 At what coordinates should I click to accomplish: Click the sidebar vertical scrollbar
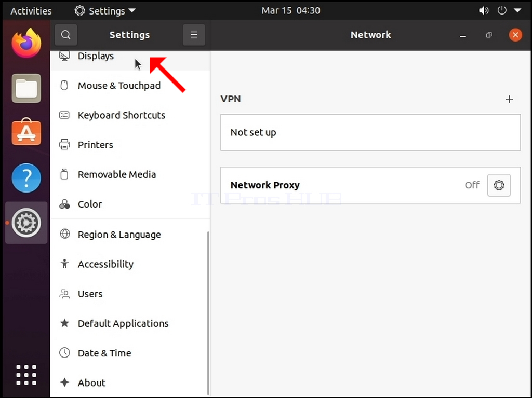208,313
